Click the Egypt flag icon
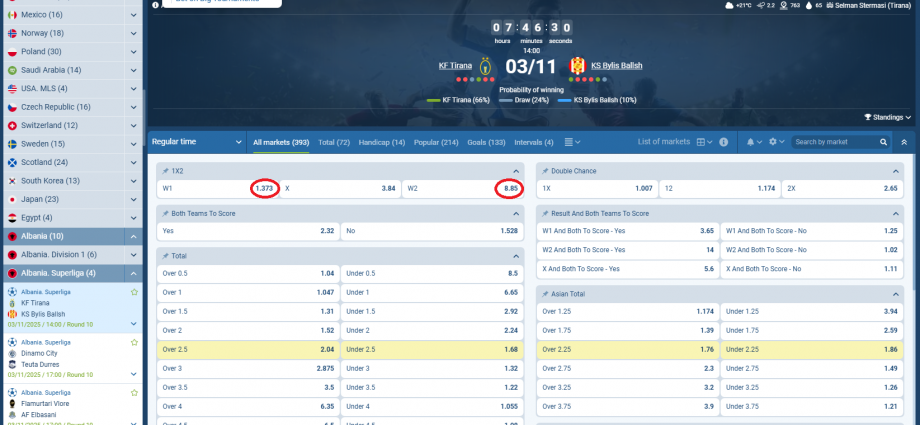920x425 pixels. [12, 218]
